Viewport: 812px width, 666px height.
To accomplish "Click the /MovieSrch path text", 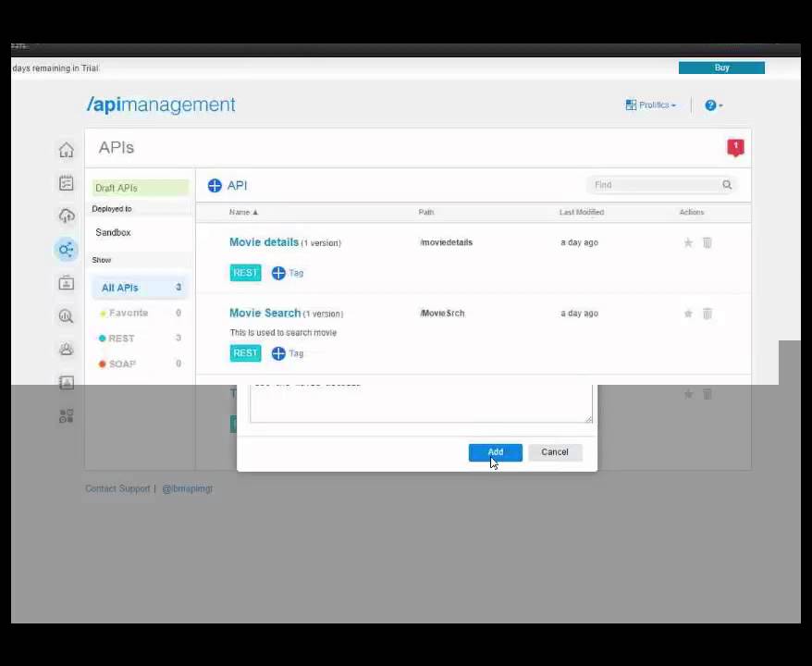I will pyautogui.click(x=442, y=314).
